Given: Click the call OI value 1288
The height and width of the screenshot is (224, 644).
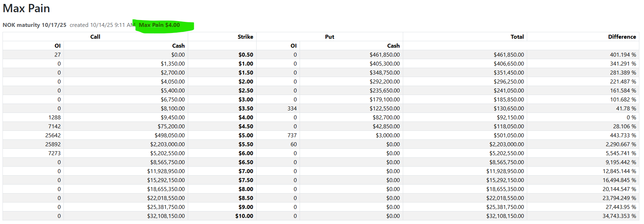Looking at the screenshot, I should click(54, 118).
